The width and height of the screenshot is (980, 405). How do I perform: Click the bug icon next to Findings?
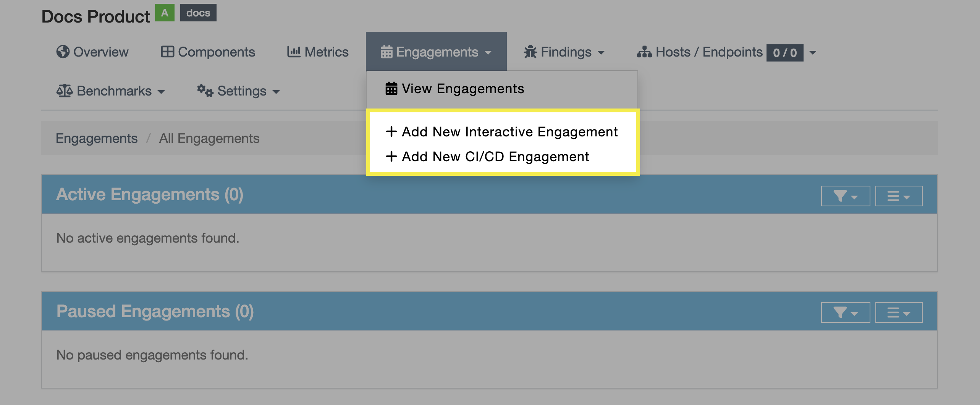[530, 52]
